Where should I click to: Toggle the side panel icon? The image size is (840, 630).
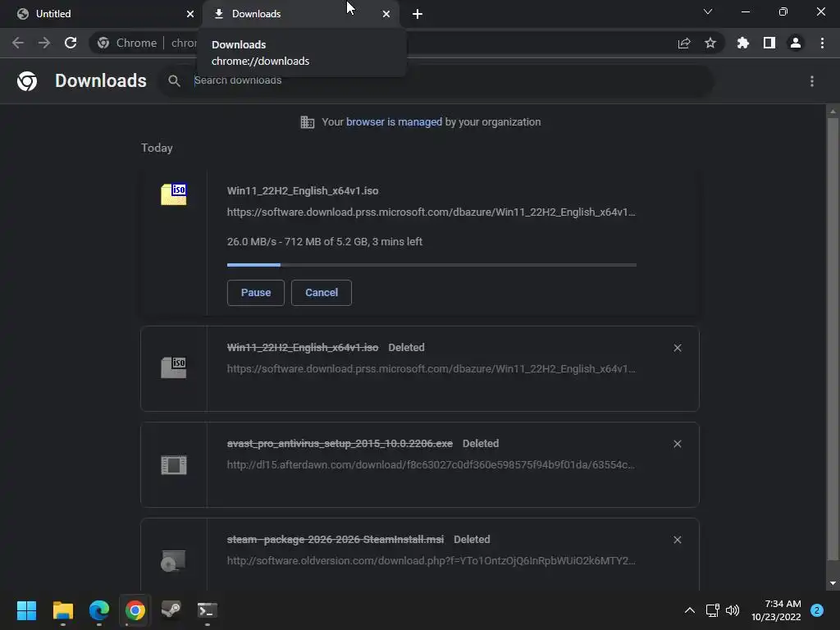[769, 43]
